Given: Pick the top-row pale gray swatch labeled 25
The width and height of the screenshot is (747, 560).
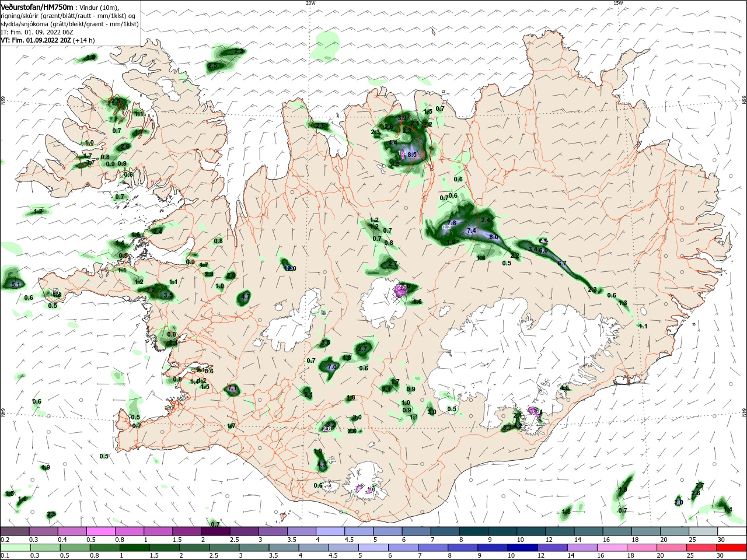Looking at the screenshot, I should 703,531.
